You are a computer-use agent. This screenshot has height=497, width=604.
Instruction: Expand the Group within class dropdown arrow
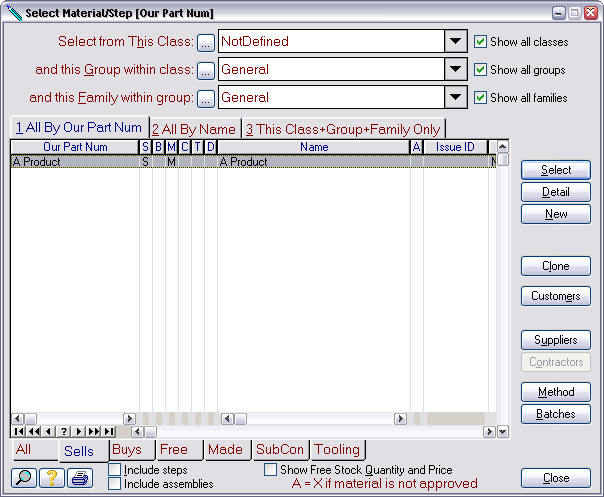coord(456,69)
